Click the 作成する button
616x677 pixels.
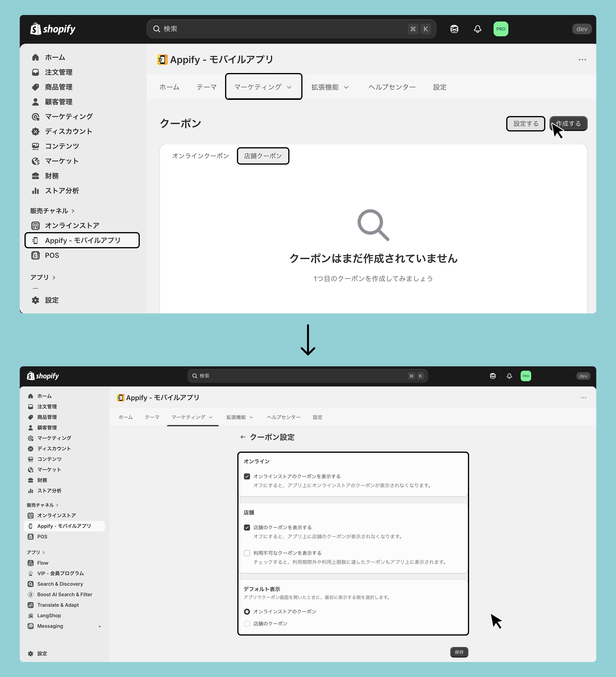(568, 124)
